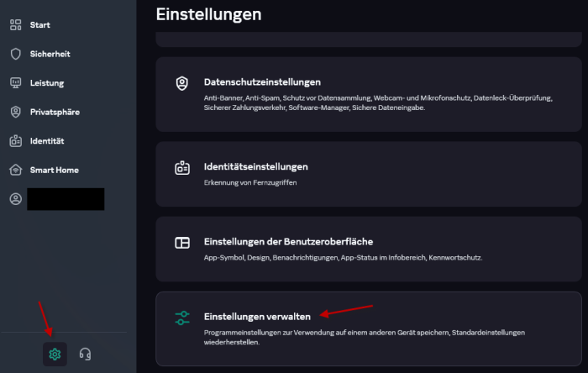588x373 pixels.
Task: Click the Benutzeroberfläche layout icon
Action: (x=182, y=243)
